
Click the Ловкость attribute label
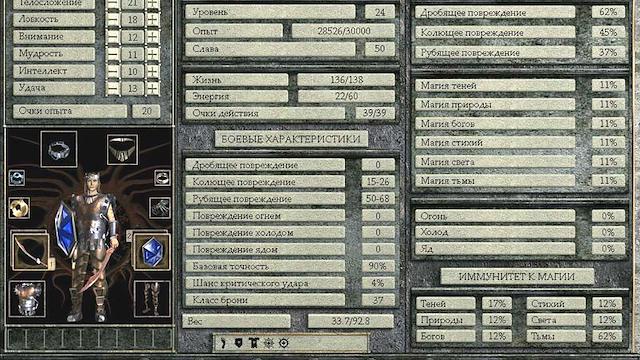point(54,20)
